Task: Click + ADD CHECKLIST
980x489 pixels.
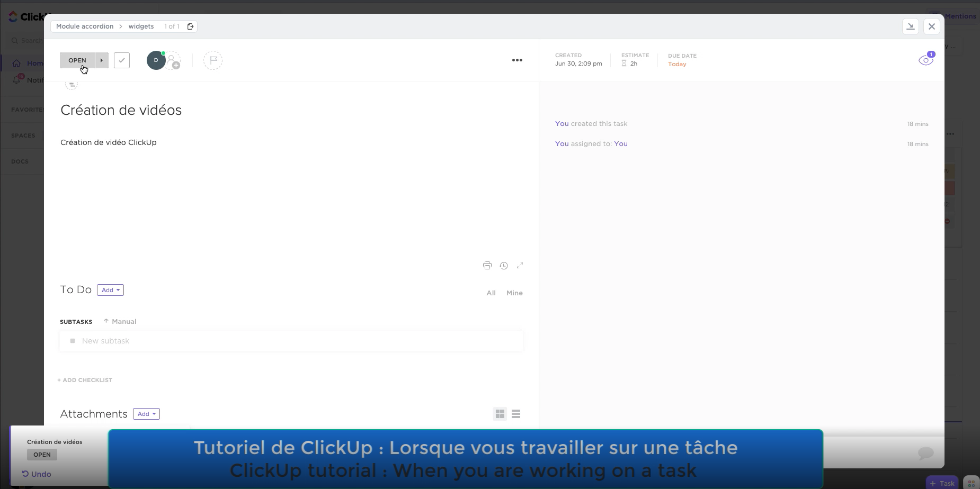Action: tap(85, 380)
